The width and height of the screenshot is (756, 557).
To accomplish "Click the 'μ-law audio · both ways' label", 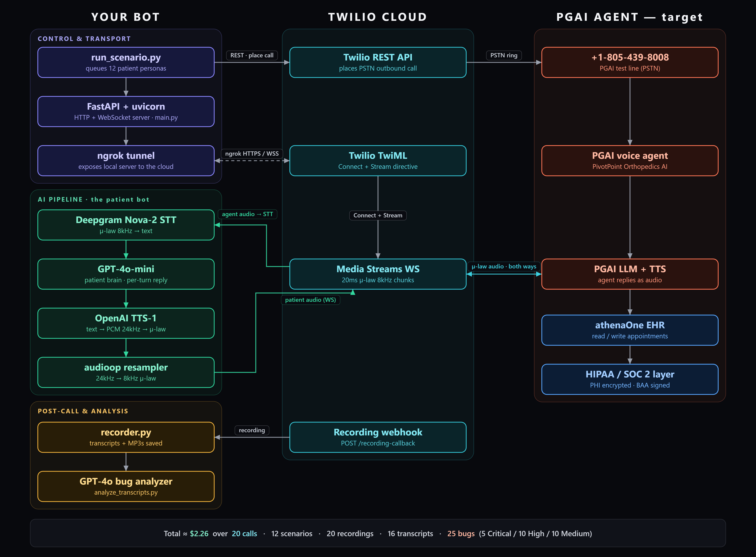I will pos(504,266).
